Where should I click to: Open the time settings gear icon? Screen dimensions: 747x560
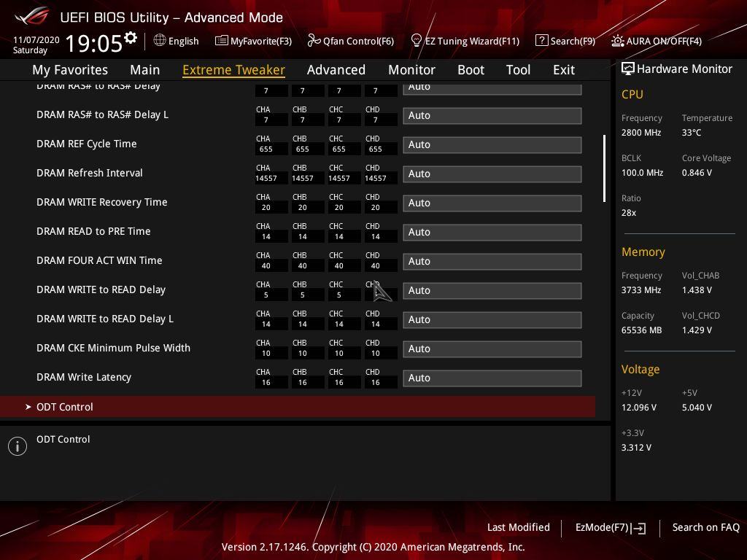[x=131, y=38]
